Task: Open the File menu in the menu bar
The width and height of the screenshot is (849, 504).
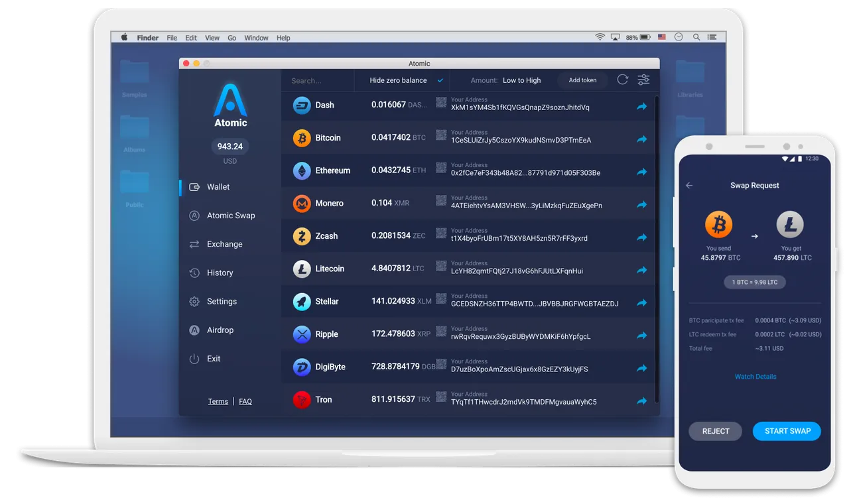Action: coord(172,38)
